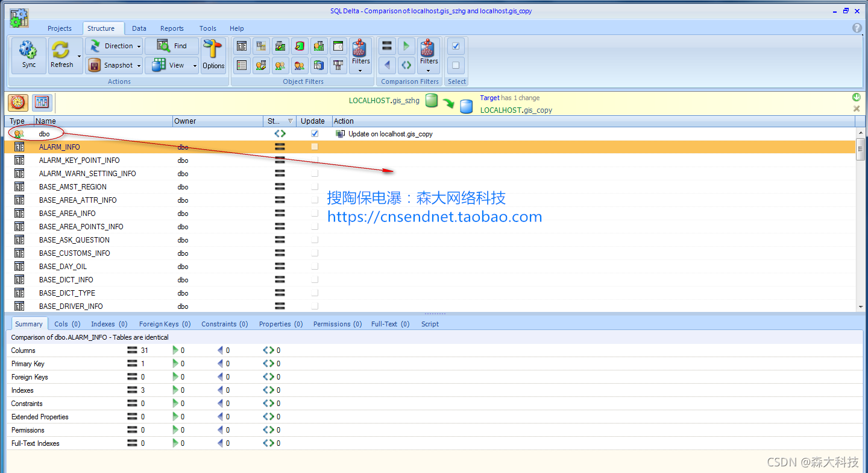Dismiss the yellow comparison bar with gray X
Viewport: 868px width, 473px height.
tap(857, 109)
